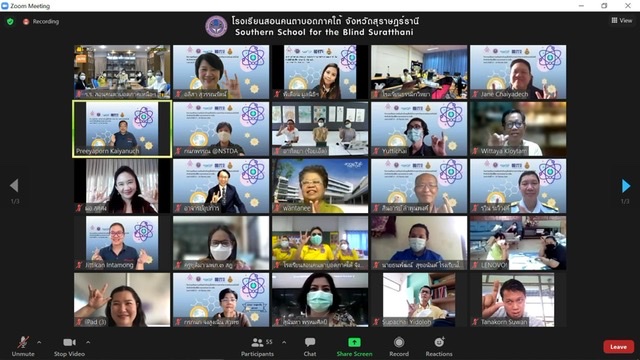Expand video options arrow beside Stop Video
640x360 pixels.
click(x=88, y=342)
